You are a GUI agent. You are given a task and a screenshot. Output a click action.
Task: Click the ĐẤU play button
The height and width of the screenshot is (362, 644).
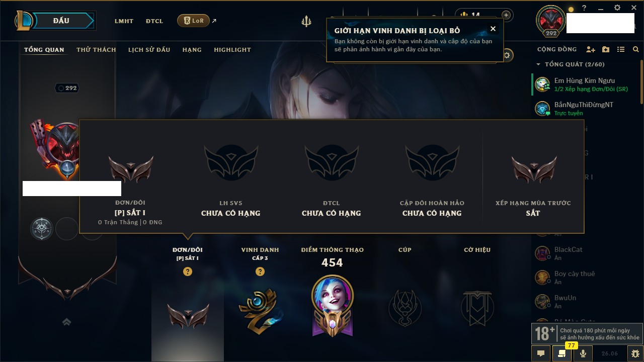click(61, 21)
